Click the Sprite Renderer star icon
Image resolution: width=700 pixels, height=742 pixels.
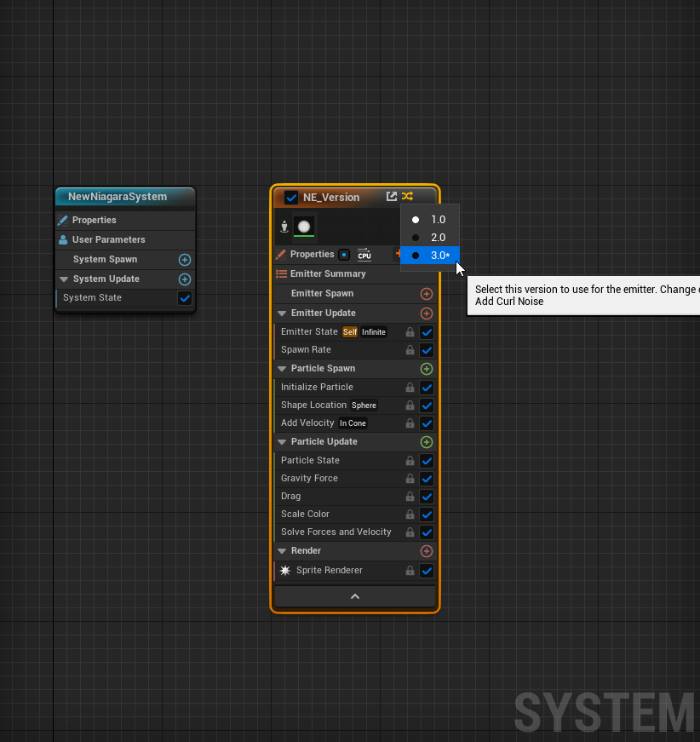click(x=284, y=571)
